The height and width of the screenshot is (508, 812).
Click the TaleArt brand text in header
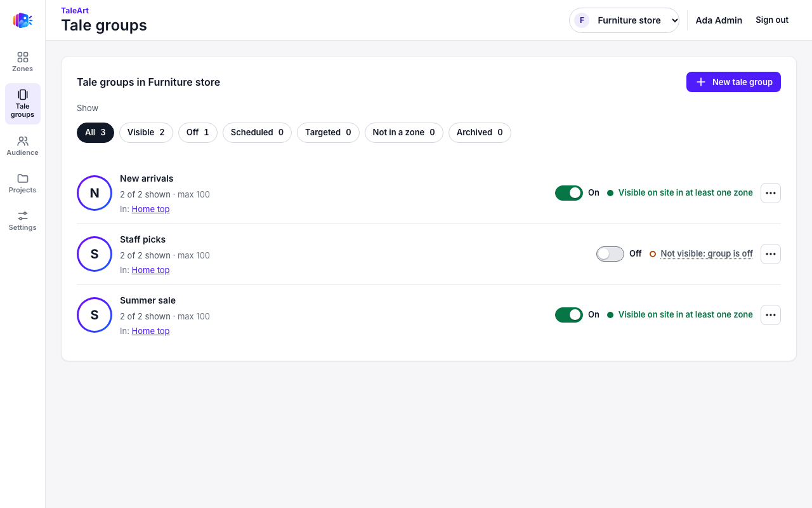pos(75,10)
